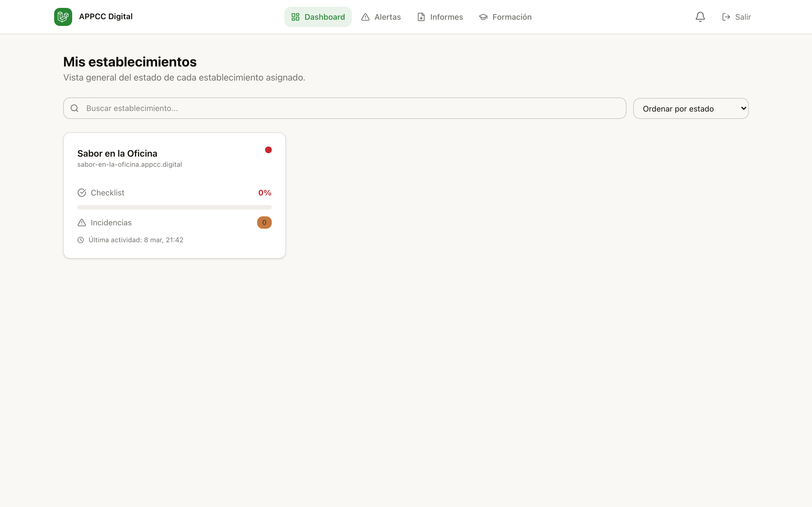This screenshot has width=812, height=507.
Task: Click the 0% checklist percentage
Action: click(265, 193)
